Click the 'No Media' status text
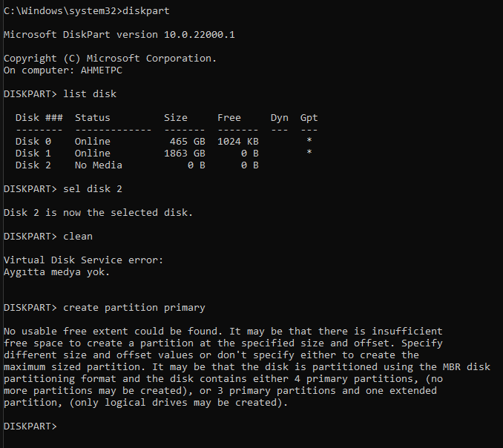 point(99,165)
